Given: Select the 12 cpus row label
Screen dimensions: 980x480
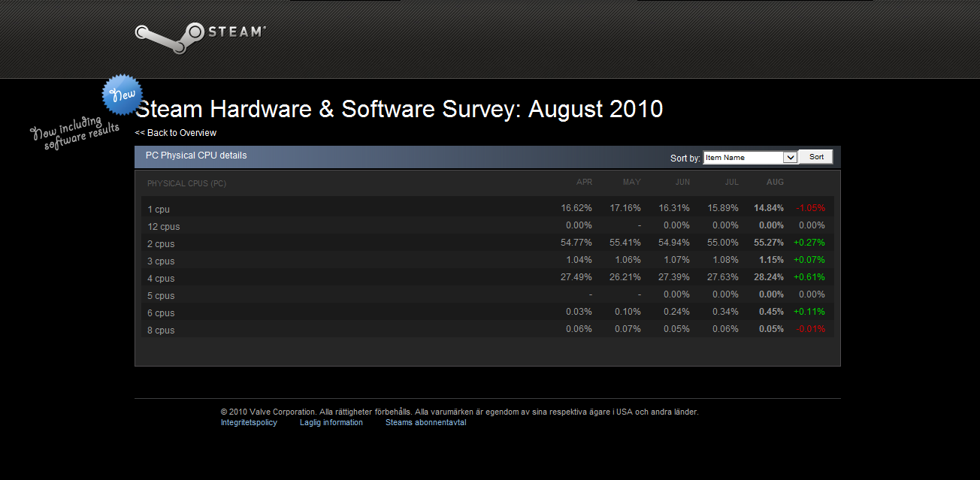Looking at the screenshot, I should [x=163, y=227].
